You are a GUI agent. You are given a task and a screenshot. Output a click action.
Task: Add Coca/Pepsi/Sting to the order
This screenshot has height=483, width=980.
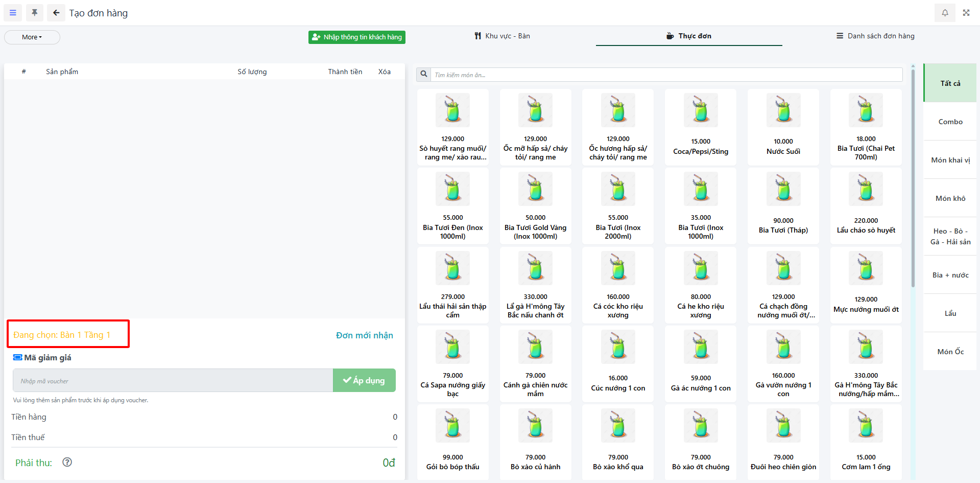pos(700,127)
